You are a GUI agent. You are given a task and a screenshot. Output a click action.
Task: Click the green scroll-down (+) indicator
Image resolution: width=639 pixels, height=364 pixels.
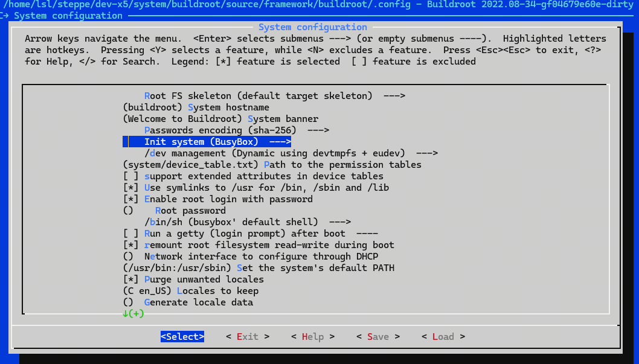133,313
